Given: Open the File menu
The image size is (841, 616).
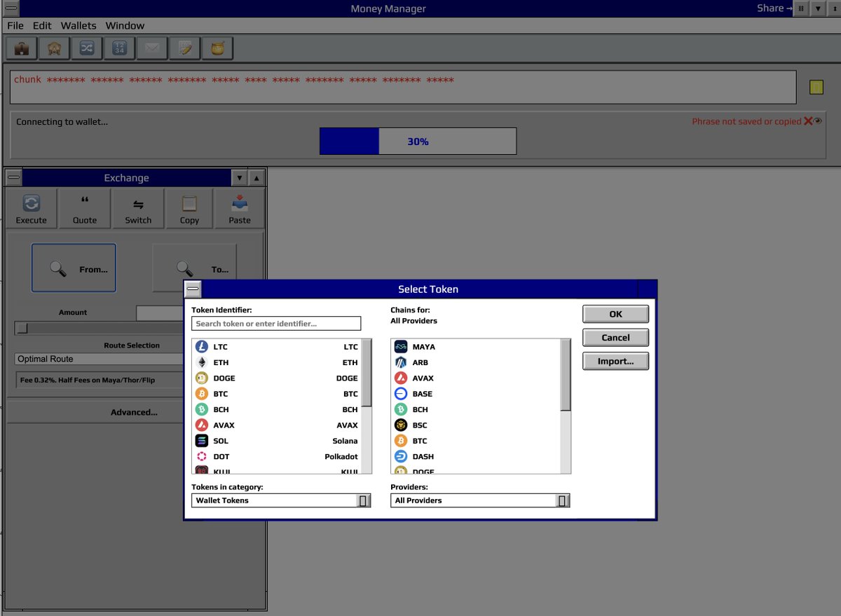Looking at the screenshot, I should click(15, 25).
